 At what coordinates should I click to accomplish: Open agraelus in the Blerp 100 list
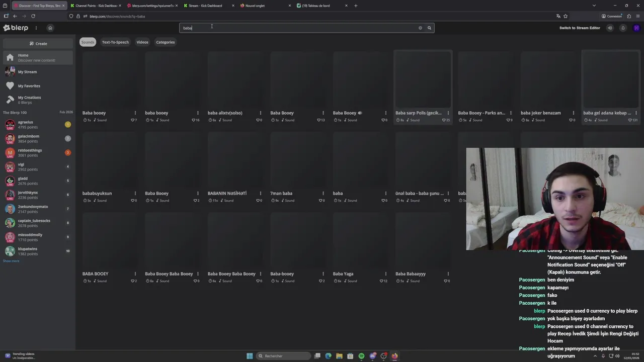coord(38,124)
